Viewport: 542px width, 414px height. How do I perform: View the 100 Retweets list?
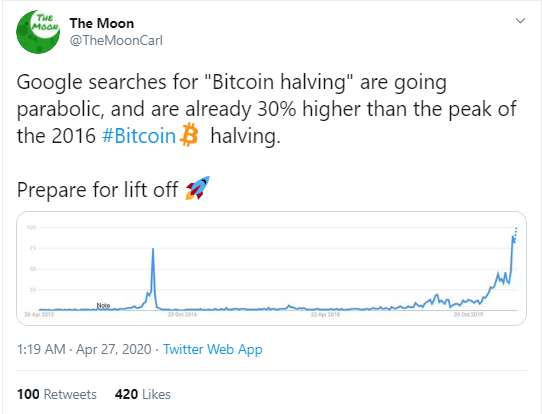[x=57, y=394]
